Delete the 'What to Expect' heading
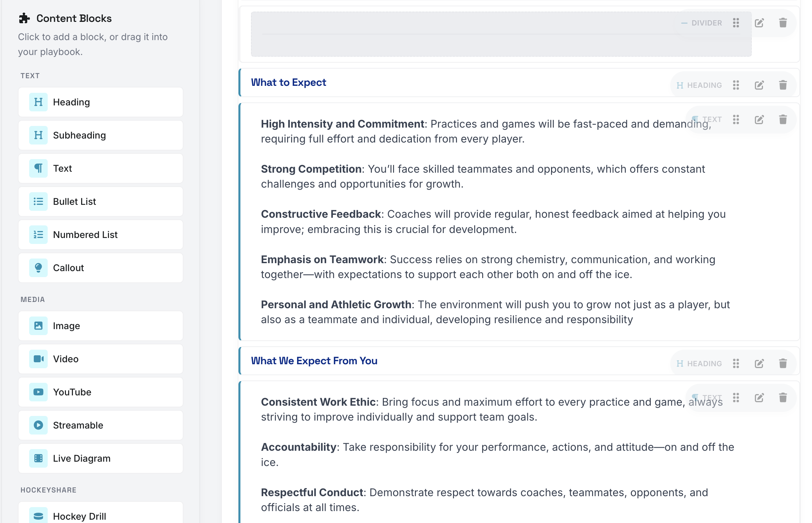The image size is (812, 523). pos(782,85)
